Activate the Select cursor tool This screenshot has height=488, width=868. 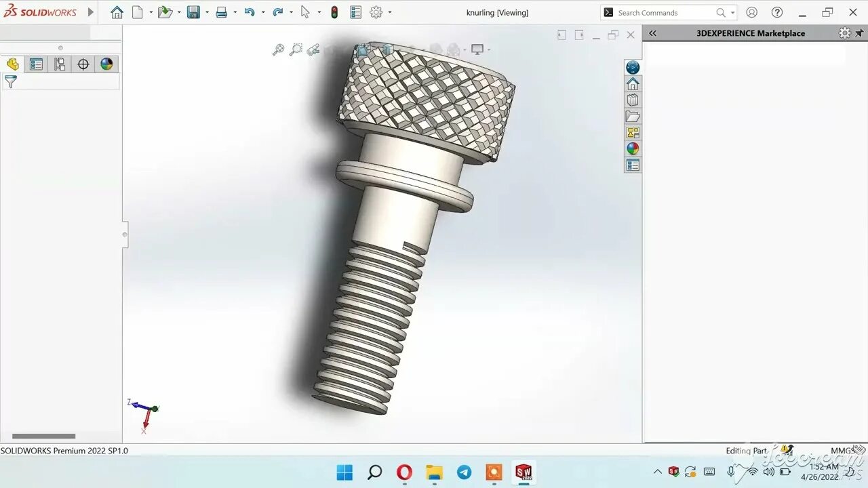(x=305, y=12)
